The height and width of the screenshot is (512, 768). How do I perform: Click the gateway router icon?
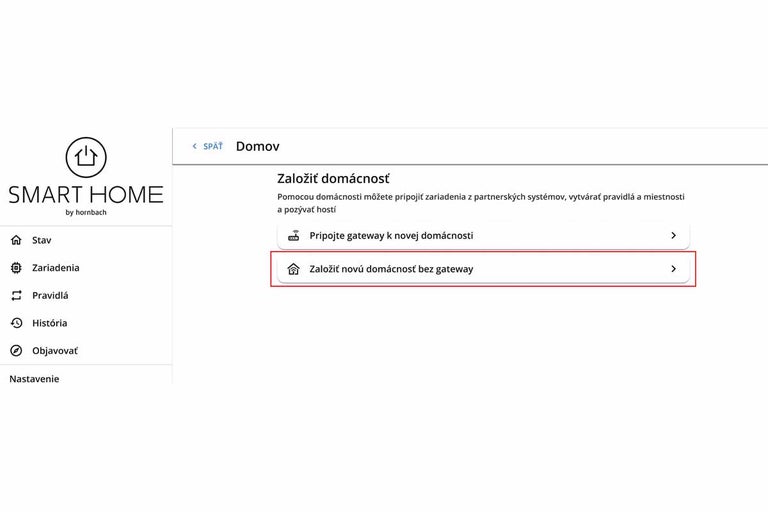click(294, 236)
